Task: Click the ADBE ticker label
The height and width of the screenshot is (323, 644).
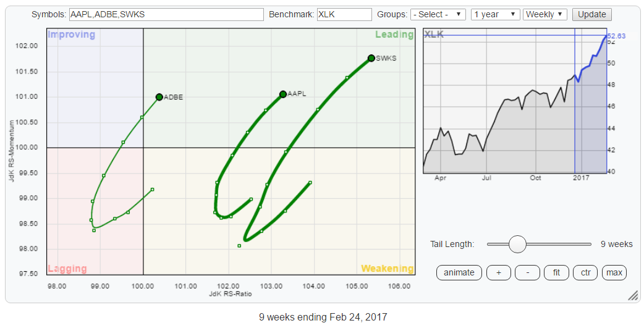Action: click(173, 97)
